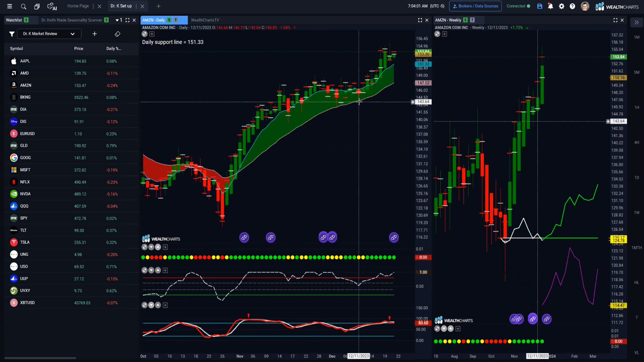
Task: Open Home Page tab options menu
Action: click(93, 6)
